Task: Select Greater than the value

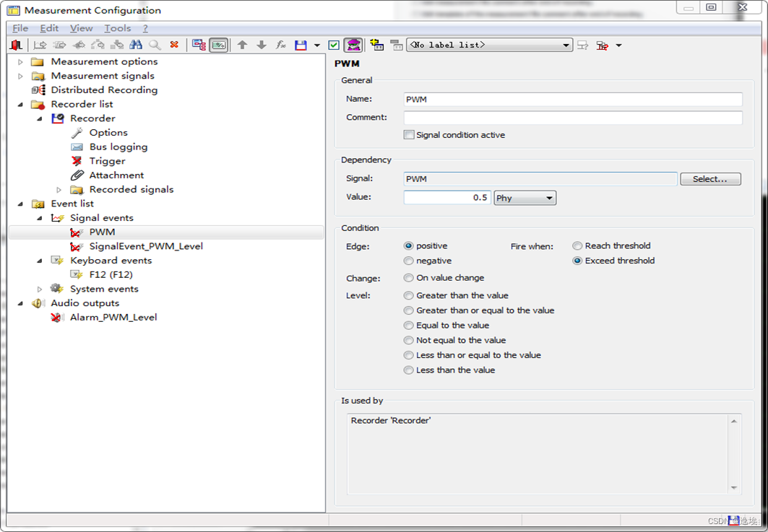Action: tap(408, 295)
